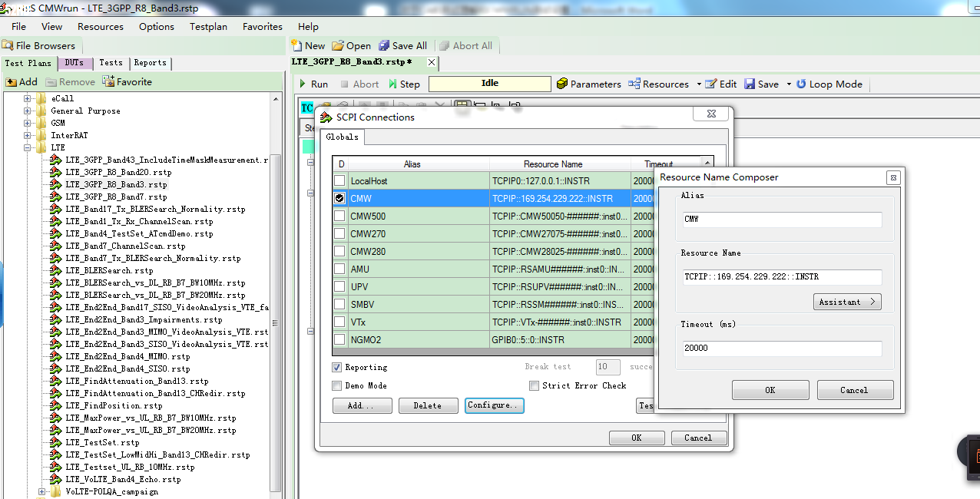Expand the VoLTE-POLQA_campaign node
This screenshot has width=980, height=499.
pos(42,491)
